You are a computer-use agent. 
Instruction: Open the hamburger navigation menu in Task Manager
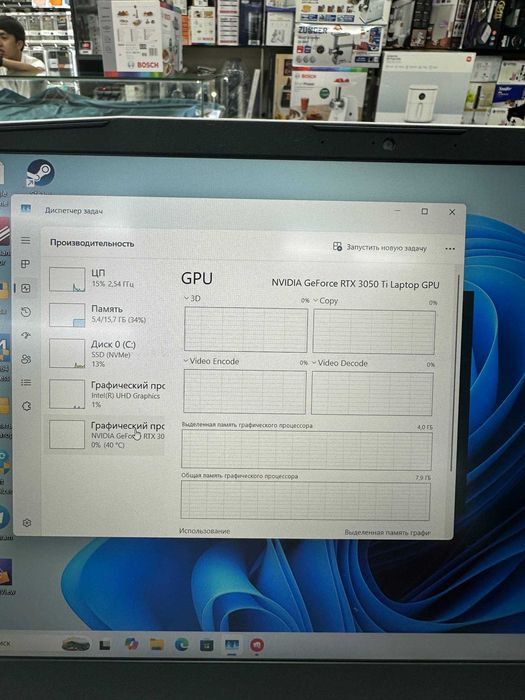[26, 241]
